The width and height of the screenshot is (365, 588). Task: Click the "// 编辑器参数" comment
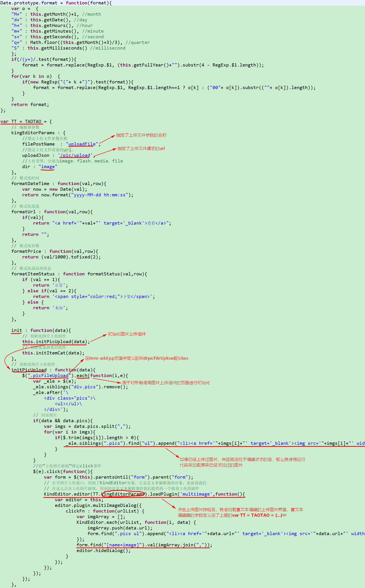click(25, 127)
